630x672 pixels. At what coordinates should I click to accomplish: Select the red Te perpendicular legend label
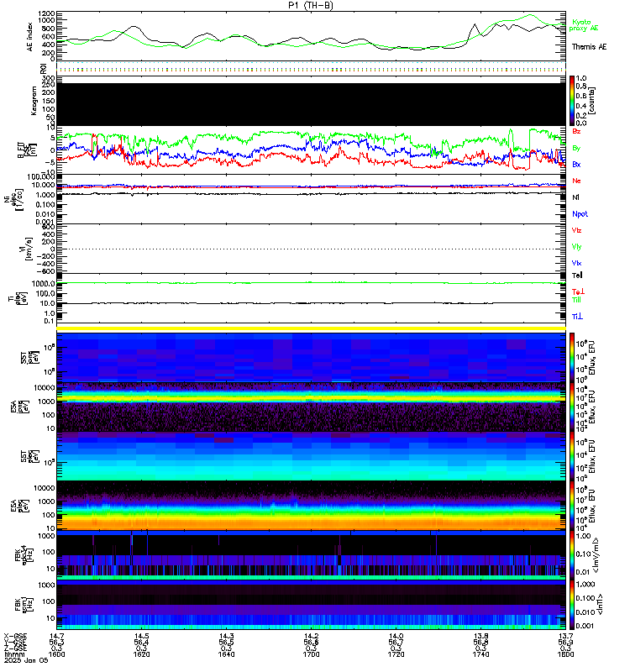pyautogui.click(x=578, y=291)
